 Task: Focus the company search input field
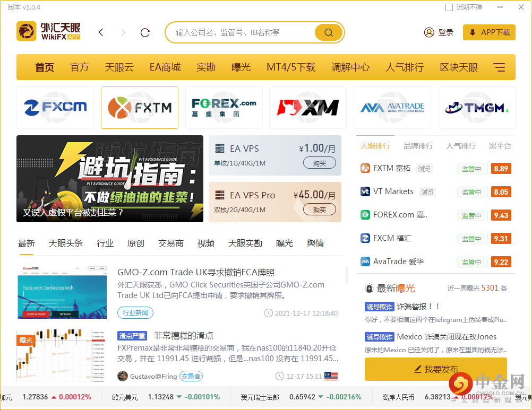(x=241, y=32)
